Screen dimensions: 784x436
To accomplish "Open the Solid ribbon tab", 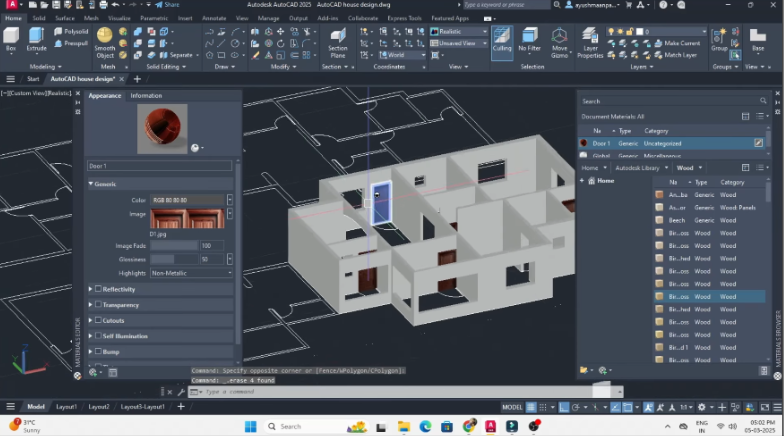I will pos(38,18).
